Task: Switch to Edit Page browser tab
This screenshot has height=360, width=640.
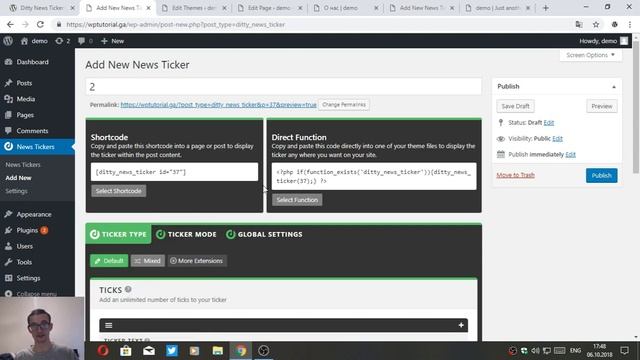Action: pos(269,8)
